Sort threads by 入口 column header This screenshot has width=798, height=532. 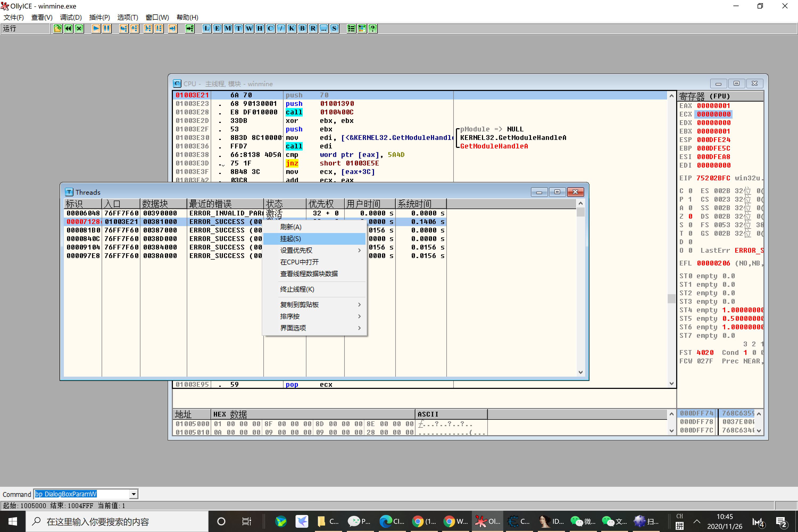(121, 203)
